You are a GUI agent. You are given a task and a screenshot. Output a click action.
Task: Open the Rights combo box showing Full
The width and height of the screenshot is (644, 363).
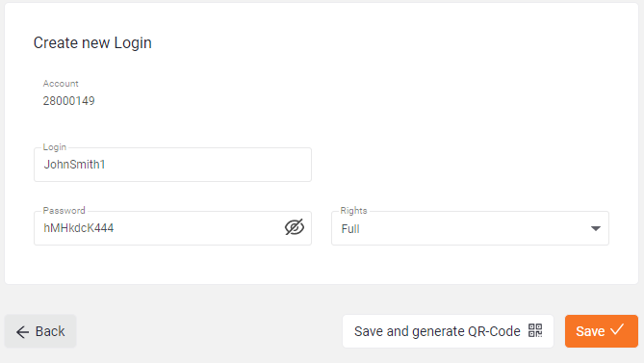[x=470, y=228]
